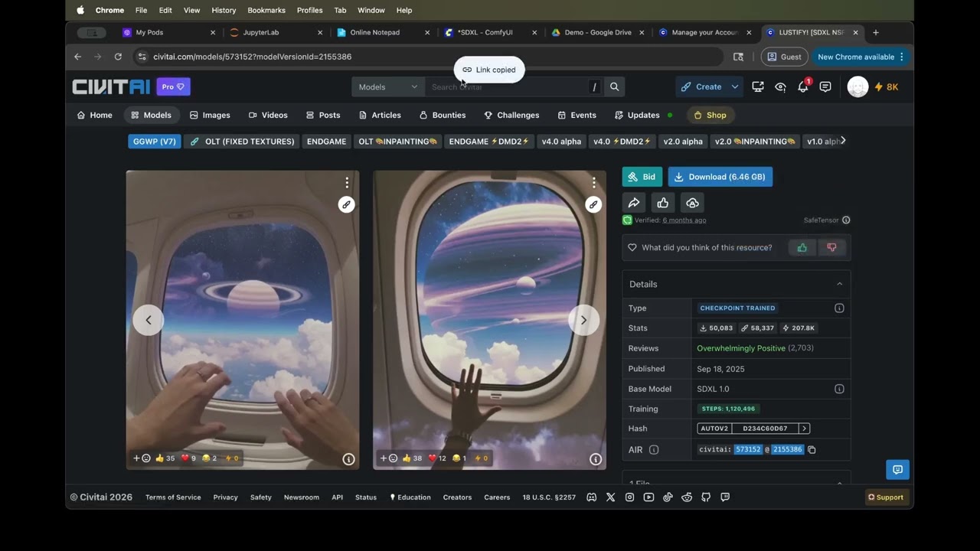Click the cloud lock icon button
Screen dimensions: 980x551
(692, 203)
